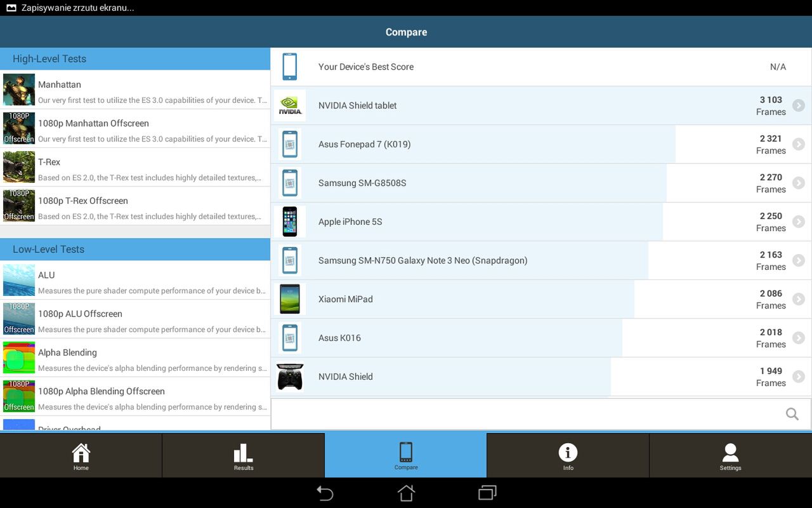The height and width of the screenshot is (508, 812).
Task: Click the High-Level Tests header
Action: 135,58
